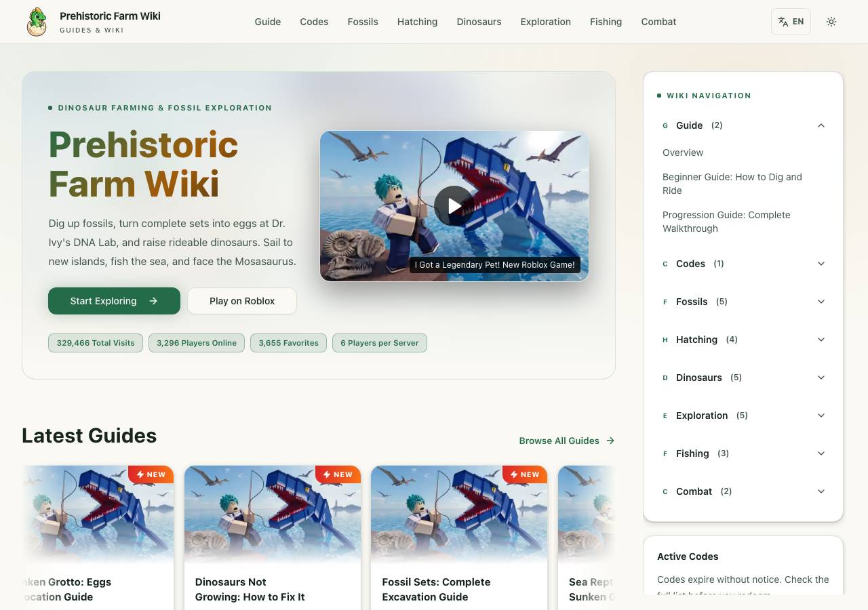Open the Browse All Guides link
Screen dimensions: 868x610
(x=567, y=441)
